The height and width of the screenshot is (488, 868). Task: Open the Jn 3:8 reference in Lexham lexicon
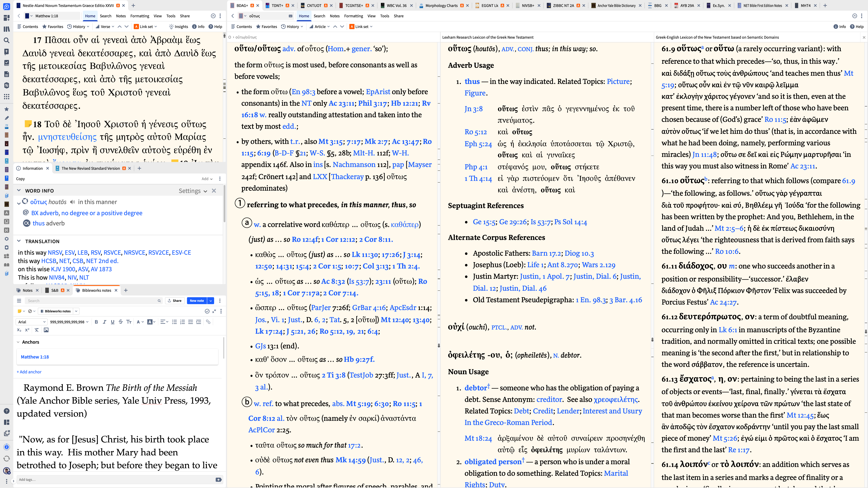click(x=473, y=109)
